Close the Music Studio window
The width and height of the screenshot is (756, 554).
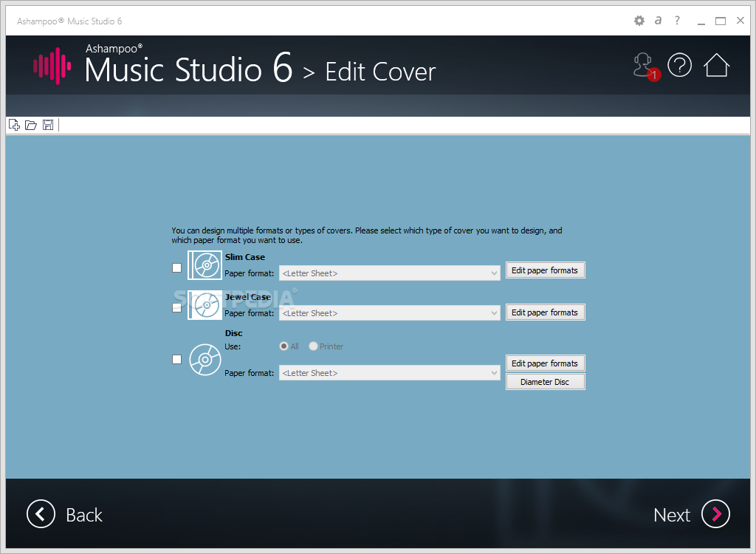pyautogui.click(x=740, y=20)
